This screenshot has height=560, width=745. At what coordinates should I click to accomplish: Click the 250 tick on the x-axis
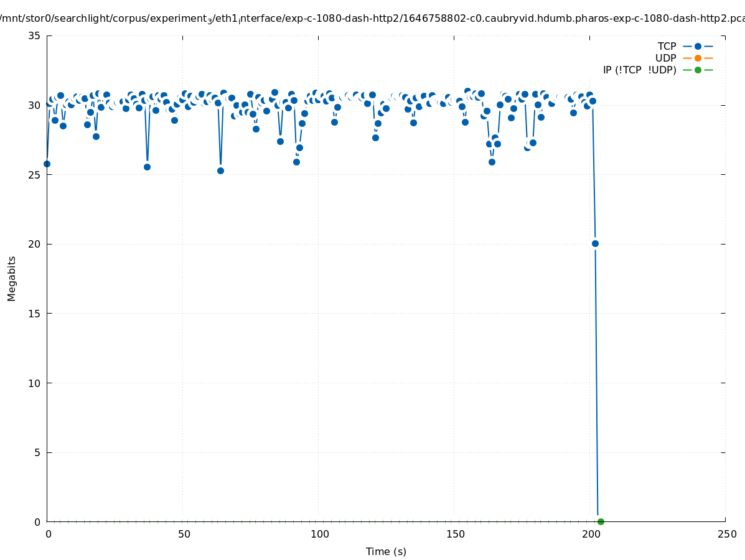pyautogui.click(x=726, y=534)
